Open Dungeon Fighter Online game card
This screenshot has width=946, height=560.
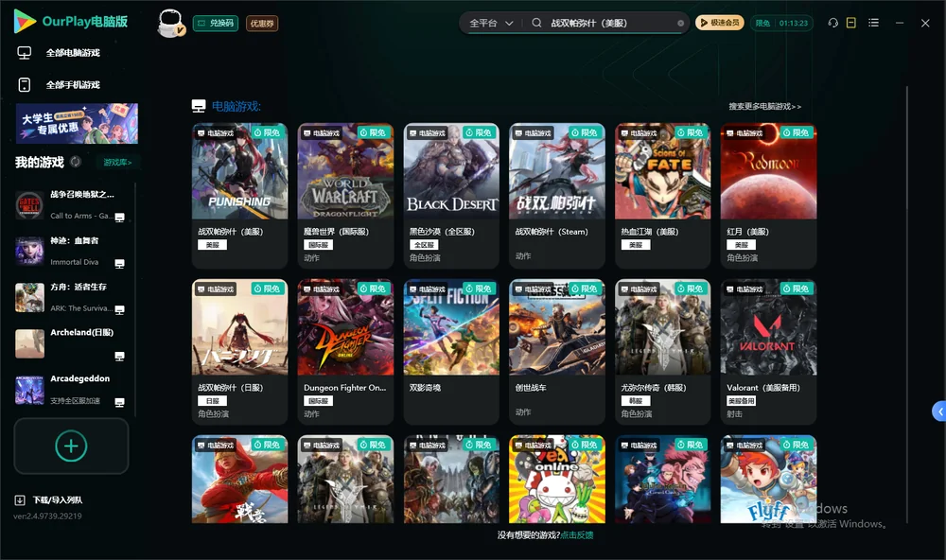(x=345, y=352)
